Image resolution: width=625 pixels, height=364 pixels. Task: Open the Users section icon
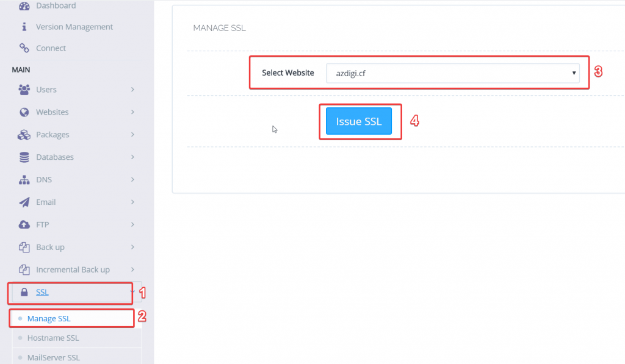24,89
